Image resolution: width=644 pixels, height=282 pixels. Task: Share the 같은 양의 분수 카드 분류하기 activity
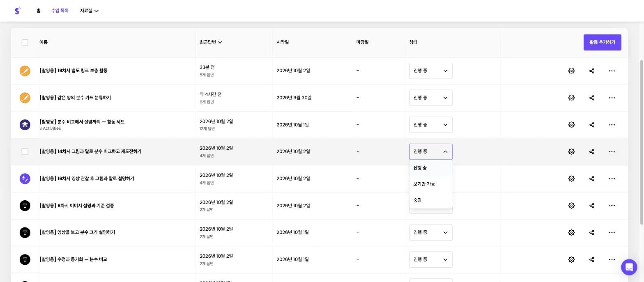(x=592, y=98)
